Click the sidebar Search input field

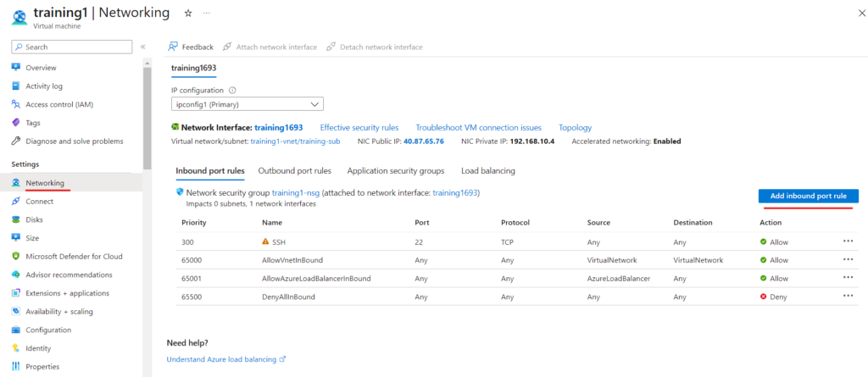72,47
